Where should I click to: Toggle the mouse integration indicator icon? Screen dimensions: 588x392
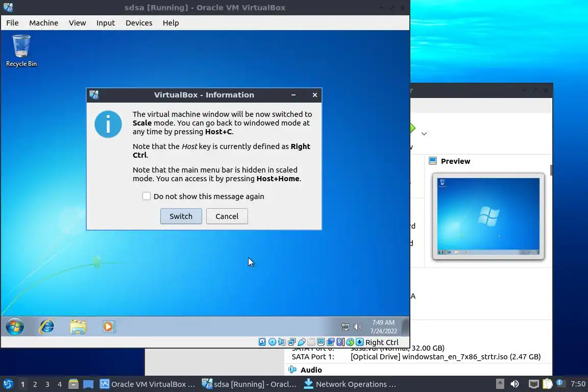[350, 342]
